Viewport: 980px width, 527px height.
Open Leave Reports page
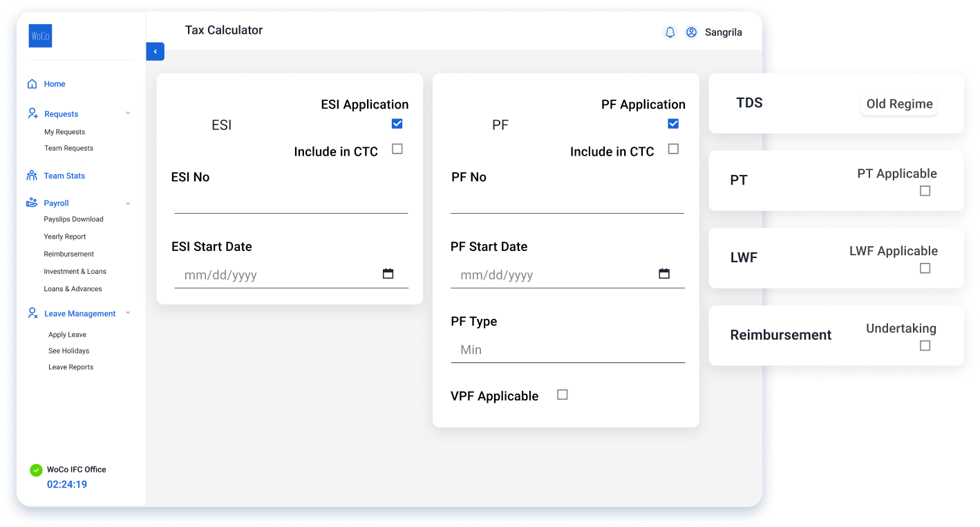[x=70, y=367]
